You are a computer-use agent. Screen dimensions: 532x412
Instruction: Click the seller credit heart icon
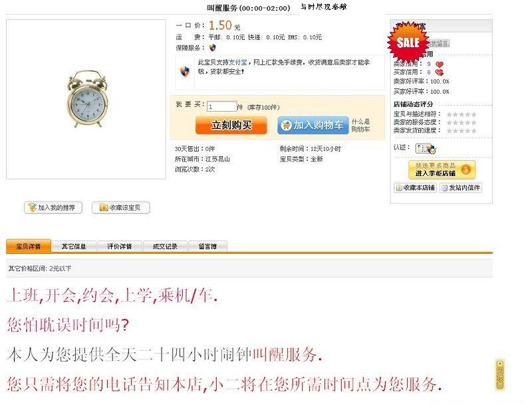pos(440,64)
